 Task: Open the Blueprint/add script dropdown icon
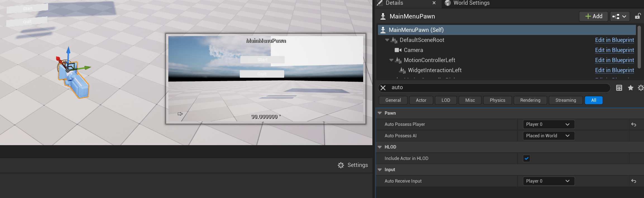pyautogui.click(x=619, y=16)
